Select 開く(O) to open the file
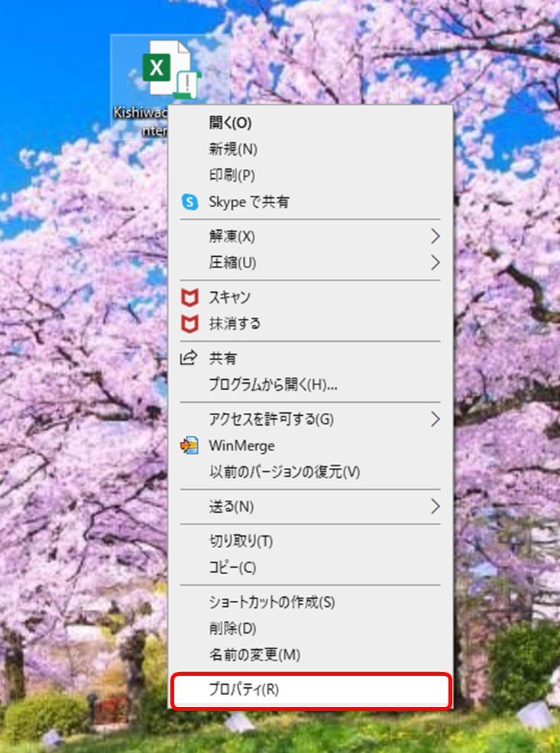560x753 pixels. pyautogui.click(x=230, y=122)
